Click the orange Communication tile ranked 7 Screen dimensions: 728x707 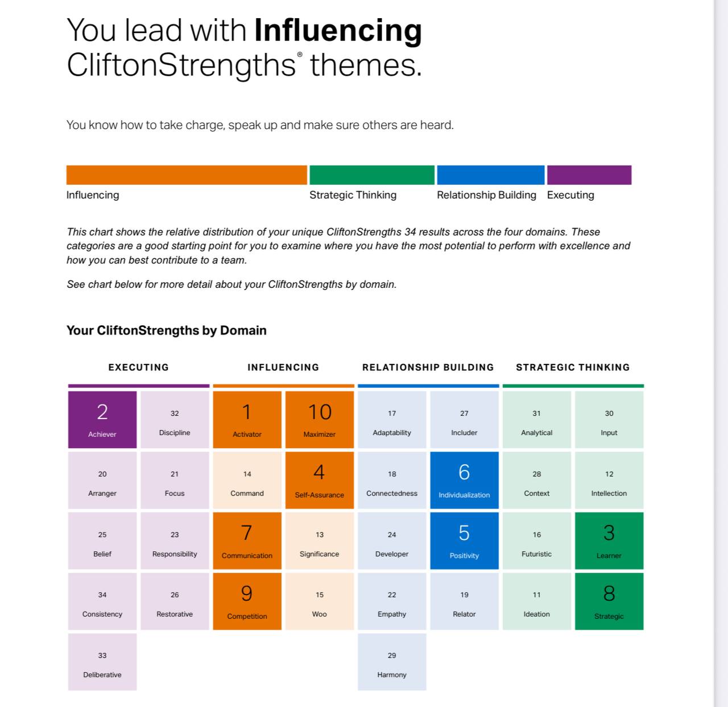(247, 541)
